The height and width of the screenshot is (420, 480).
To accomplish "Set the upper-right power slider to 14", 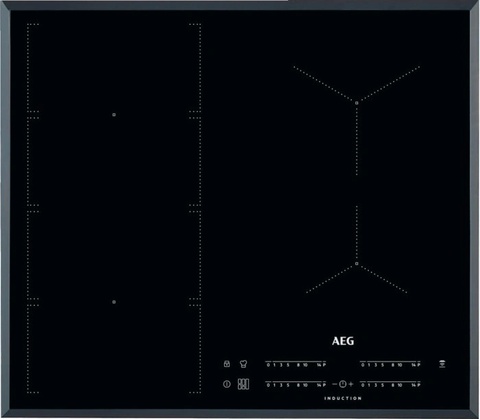I will 414,365.
